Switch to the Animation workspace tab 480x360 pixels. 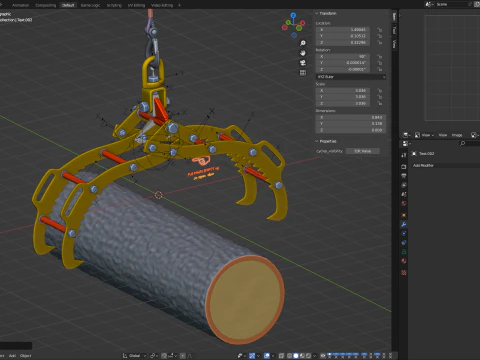(20, 5)
